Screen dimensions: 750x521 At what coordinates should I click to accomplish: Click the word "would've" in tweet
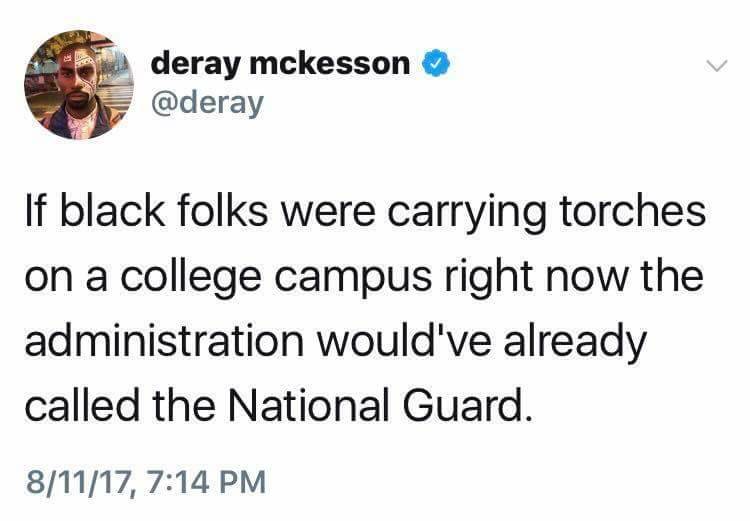(x=403, y=340)
